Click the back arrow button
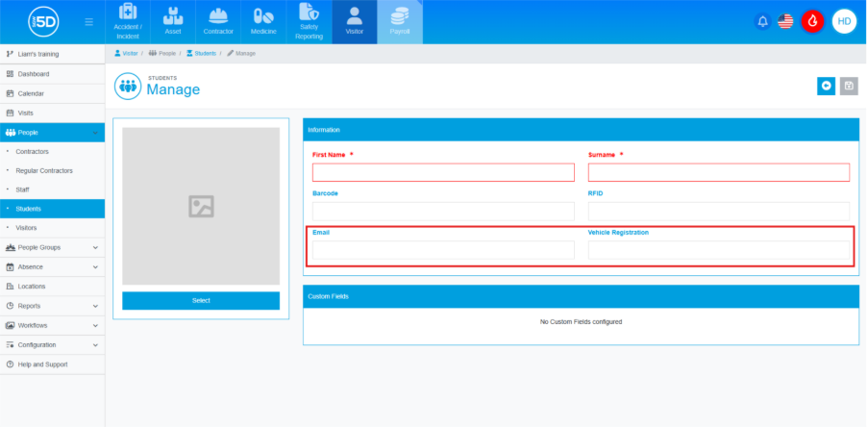This screenshot has width=868, height=427. [x=826, y=86]
